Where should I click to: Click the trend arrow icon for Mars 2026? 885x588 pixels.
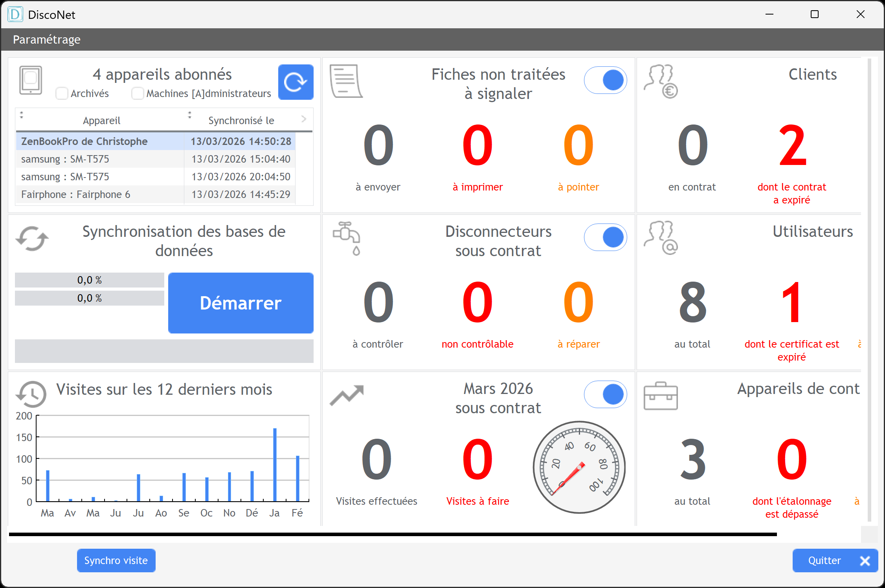[347, 395]
